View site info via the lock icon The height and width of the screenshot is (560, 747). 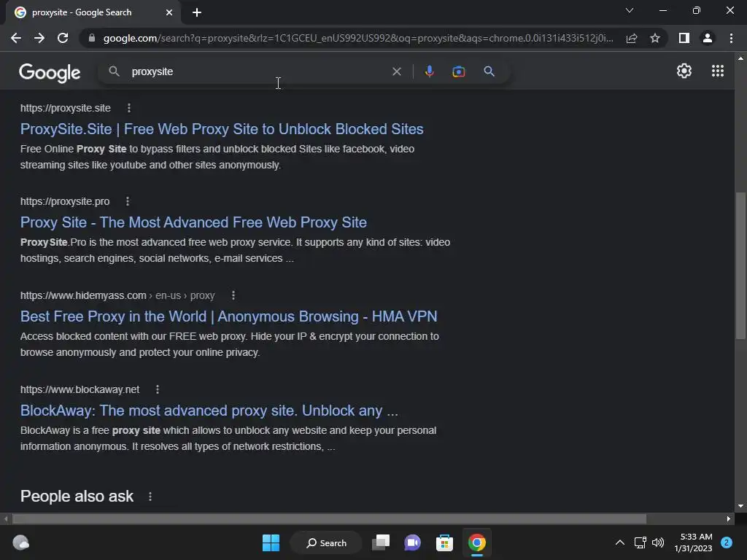(92, 38)
